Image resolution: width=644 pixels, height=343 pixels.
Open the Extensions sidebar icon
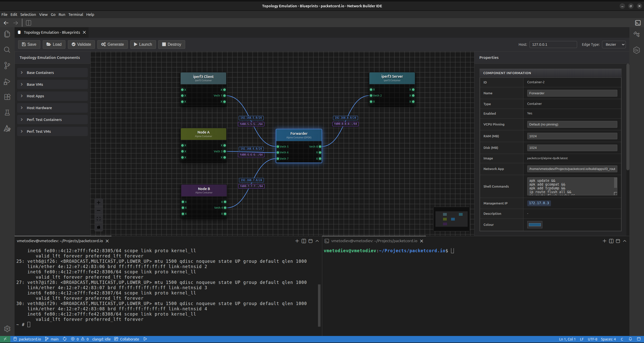(7, 97)
